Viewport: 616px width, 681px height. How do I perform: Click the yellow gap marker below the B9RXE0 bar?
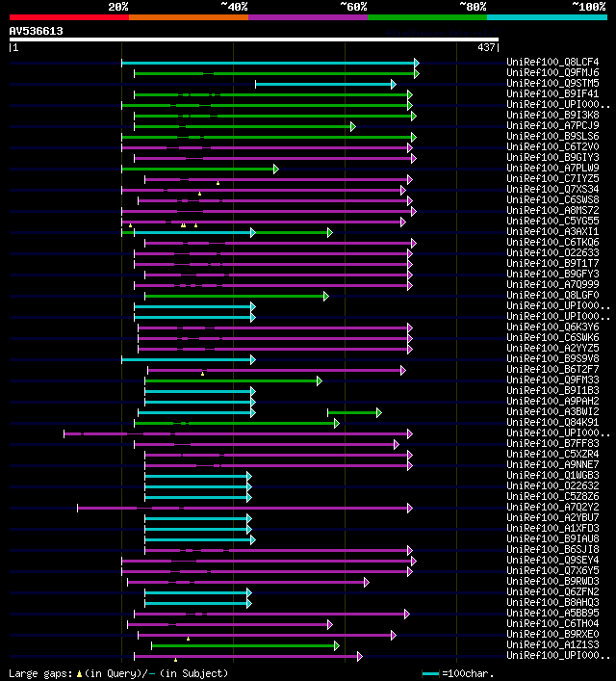[188, 639]
